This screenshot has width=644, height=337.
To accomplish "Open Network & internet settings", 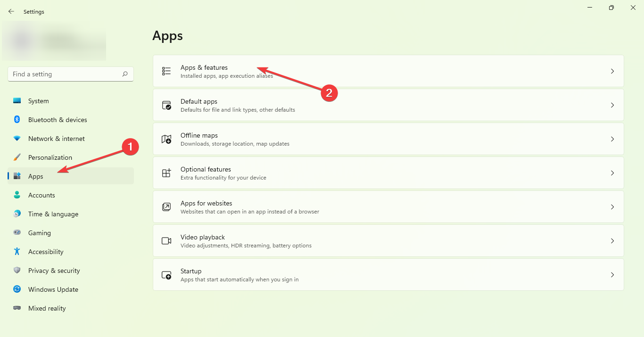I will click(71, 139).
